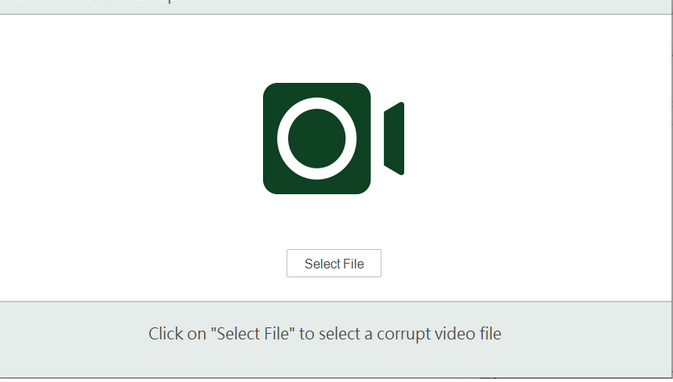Click the dark inner circle of camera lens
This screenshot has height=382, width=673.
317,138
